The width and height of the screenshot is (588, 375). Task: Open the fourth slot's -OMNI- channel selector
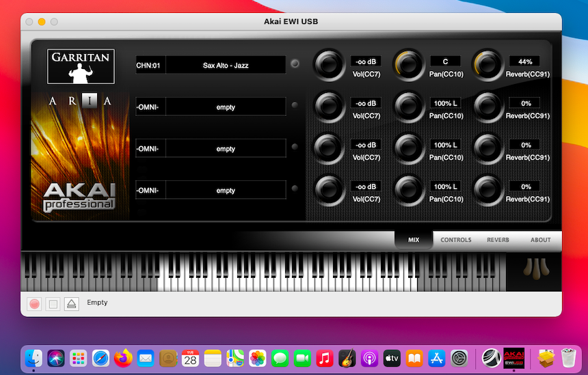coord(150,191)
